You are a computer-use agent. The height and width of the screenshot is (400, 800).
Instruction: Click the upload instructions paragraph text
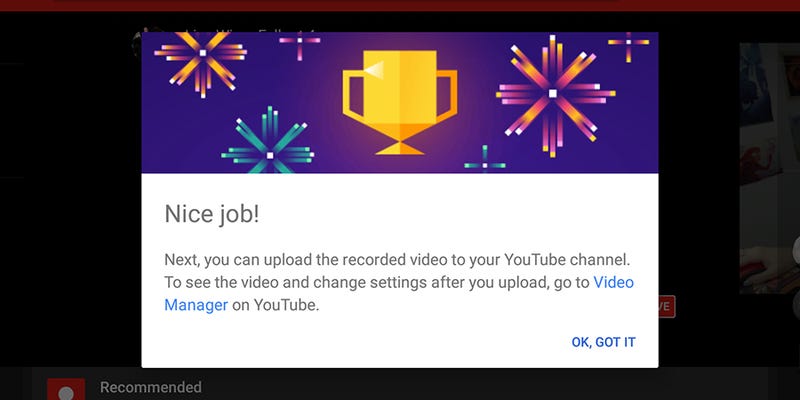(399, 283)
